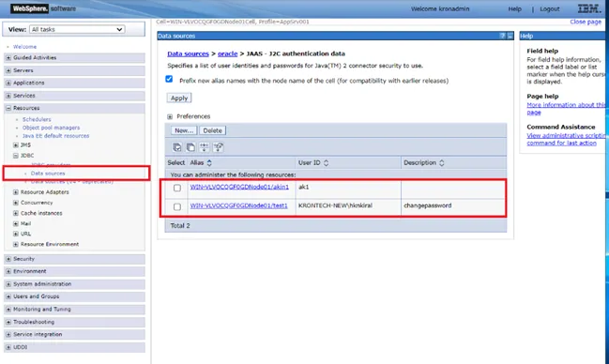Open More information about this page link
Screen dimensions: 609x364
[566, 109]
